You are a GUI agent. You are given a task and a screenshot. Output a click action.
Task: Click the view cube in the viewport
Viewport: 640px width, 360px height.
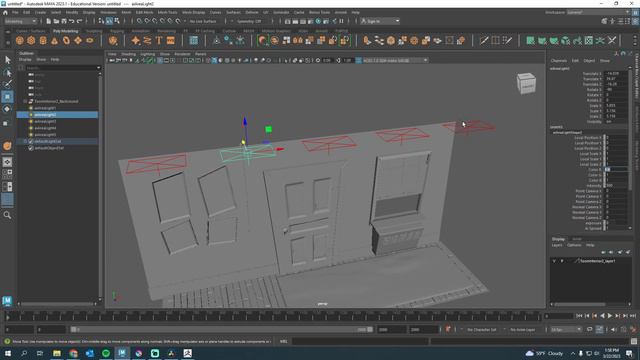(x=527, y=83)
